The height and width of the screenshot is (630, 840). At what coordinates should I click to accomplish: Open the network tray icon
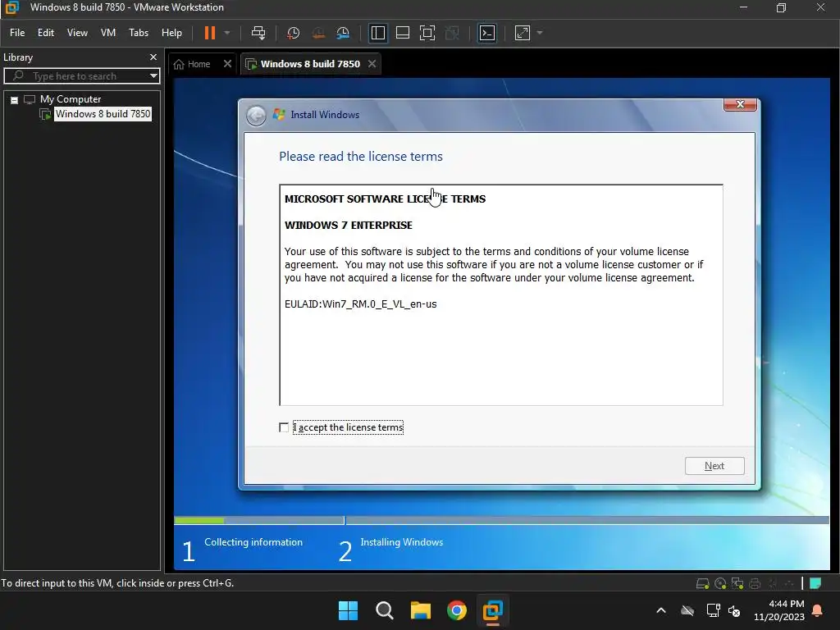click(x=713, y=610)
